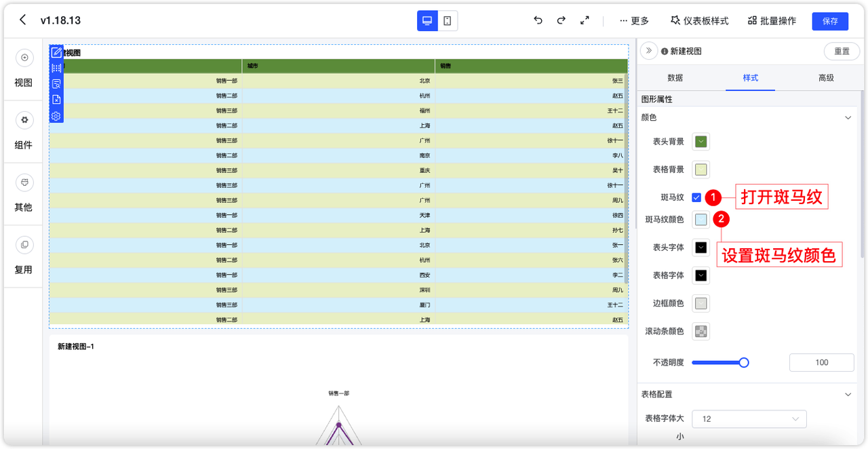Open the 更多 menu
The height and width of the screenshot is (449, 868).
pos(634,21)
